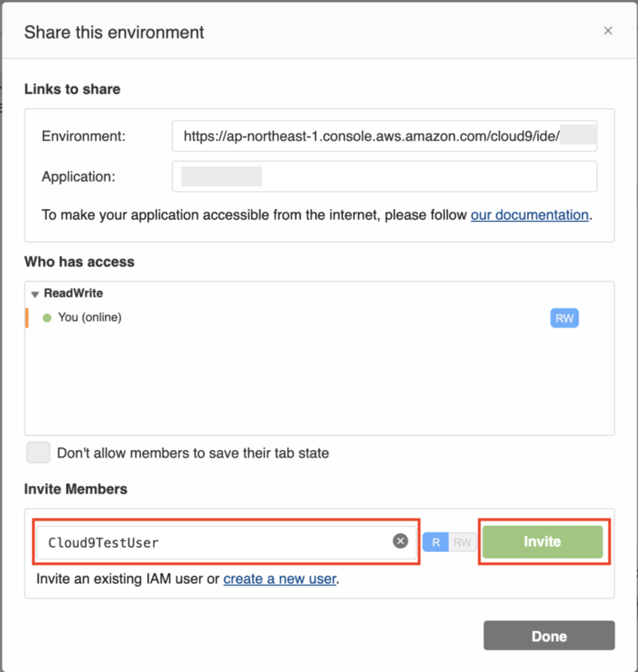Image resolution: width=638 pixels, height=672 pixels.
Task: Follow the create a new user link
Action: [x=280, y=579]
